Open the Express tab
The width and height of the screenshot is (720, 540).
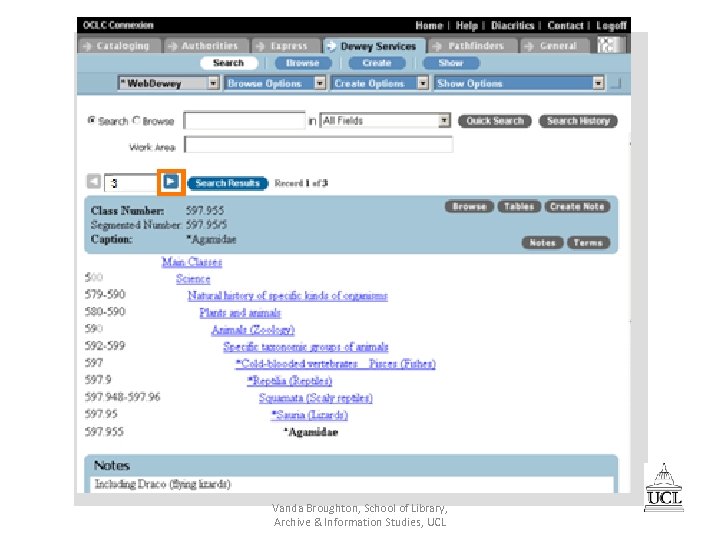(x=285, y=46)
